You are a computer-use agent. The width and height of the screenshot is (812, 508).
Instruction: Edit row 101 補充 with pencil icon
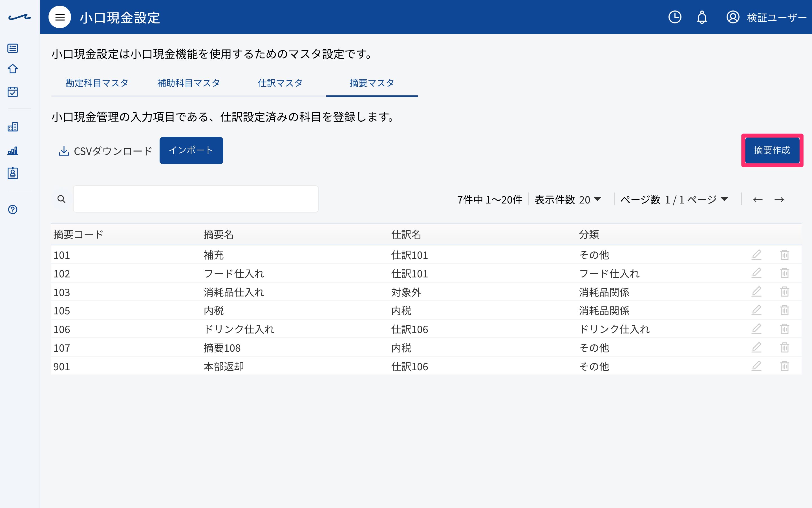(x=756, y=255)
